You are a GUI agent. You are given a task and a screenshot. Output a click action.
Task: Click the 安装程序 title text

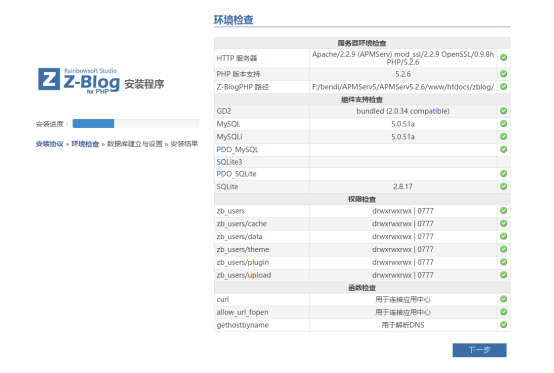144,84
